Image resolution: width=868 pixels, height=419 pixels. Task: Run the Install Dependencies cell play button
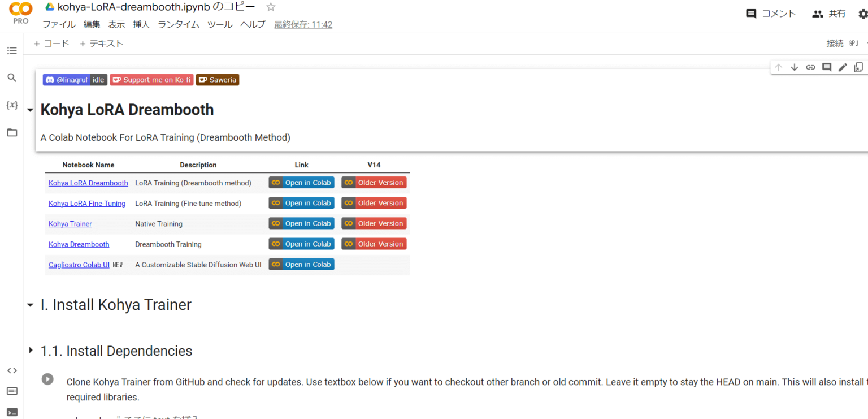[47, 379]
